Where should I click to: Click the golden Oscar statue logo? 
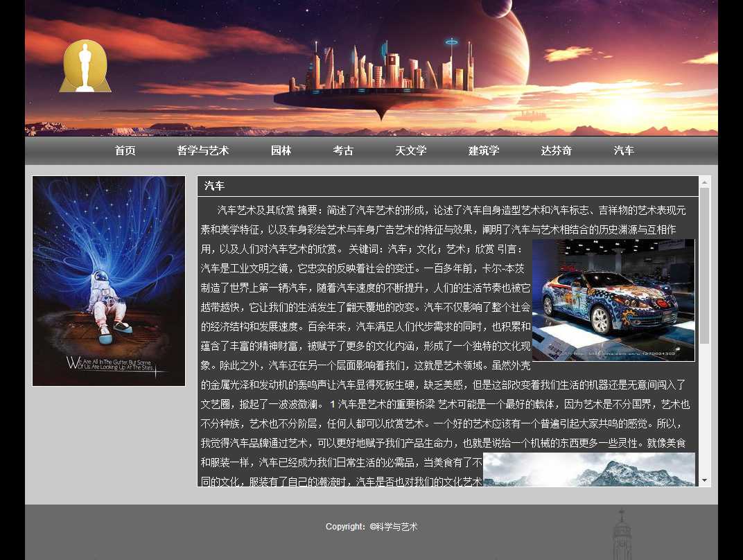point(85,67)
